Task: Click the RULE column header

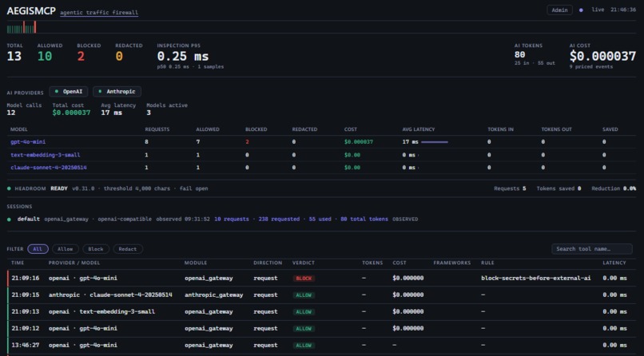Action: (487, 263)
